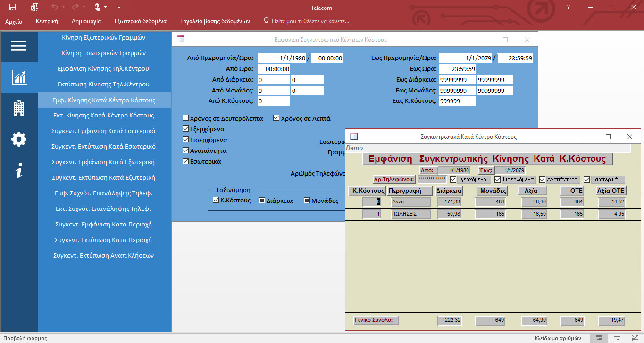
Task: Select Συγκεντ. Εμφάνιση Κατά Περιοχή in the list
Action: (x=103, y=224)
